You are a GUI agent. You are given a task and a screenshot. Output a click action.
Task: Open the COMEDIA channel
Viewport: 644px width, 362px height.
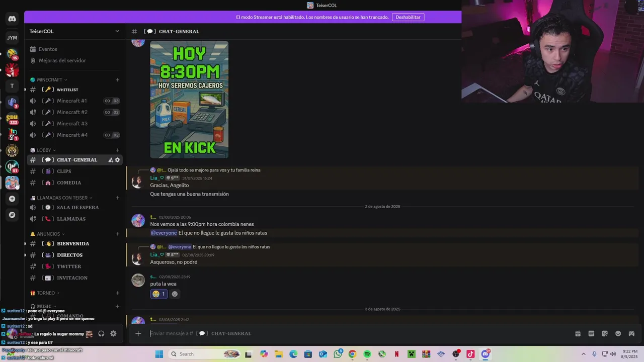74,183
